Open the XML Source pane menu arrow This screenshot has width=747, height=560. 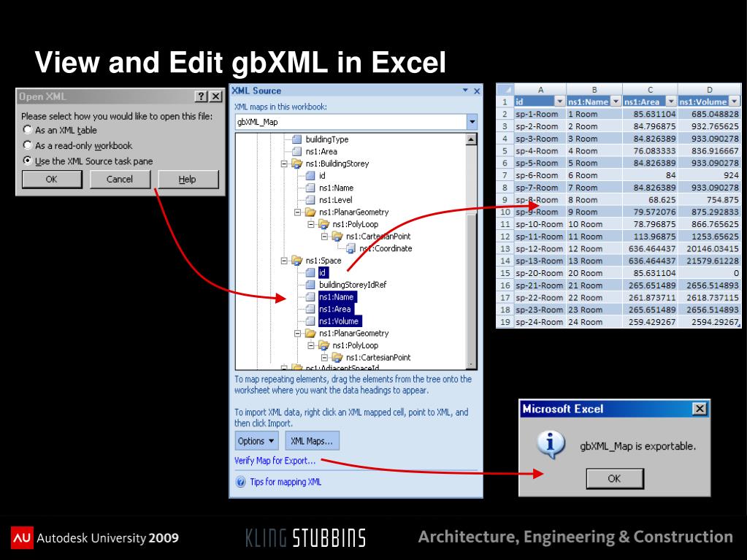[x=465, y=91]
